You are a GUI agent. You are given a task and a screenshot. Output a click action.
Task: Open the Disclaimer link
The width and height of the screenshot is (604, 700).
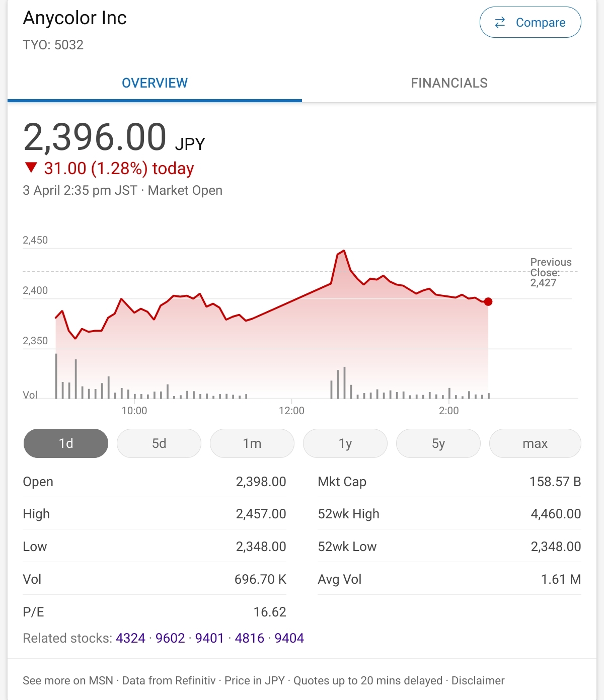[x=478, y=681]
